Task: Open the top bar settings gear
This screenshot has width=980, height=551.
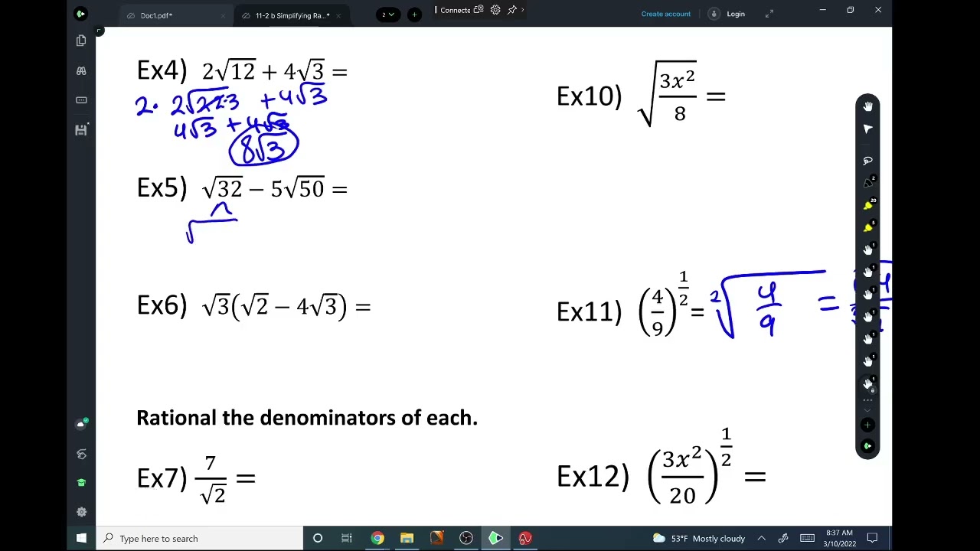Action: coord(495,10)
